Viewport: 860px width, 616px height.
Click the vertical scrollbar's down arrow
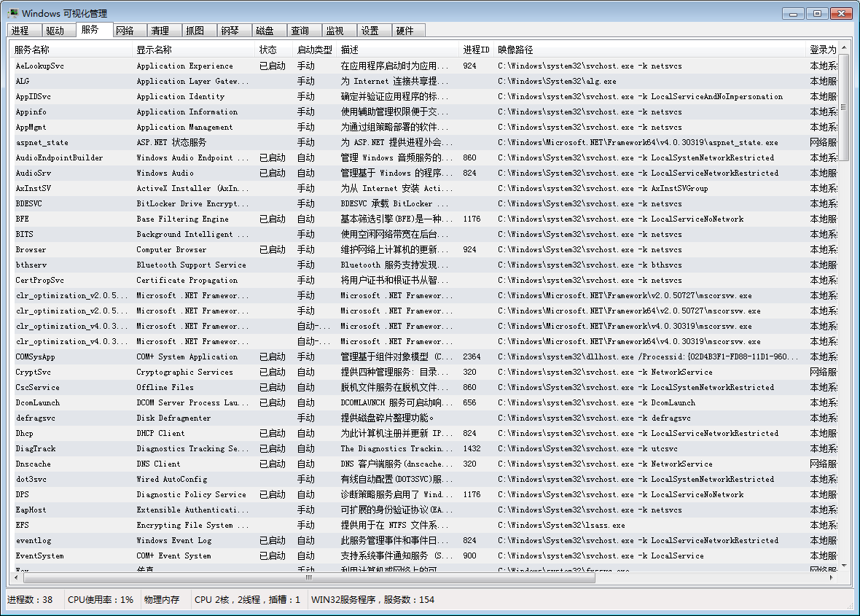[843, 565]
